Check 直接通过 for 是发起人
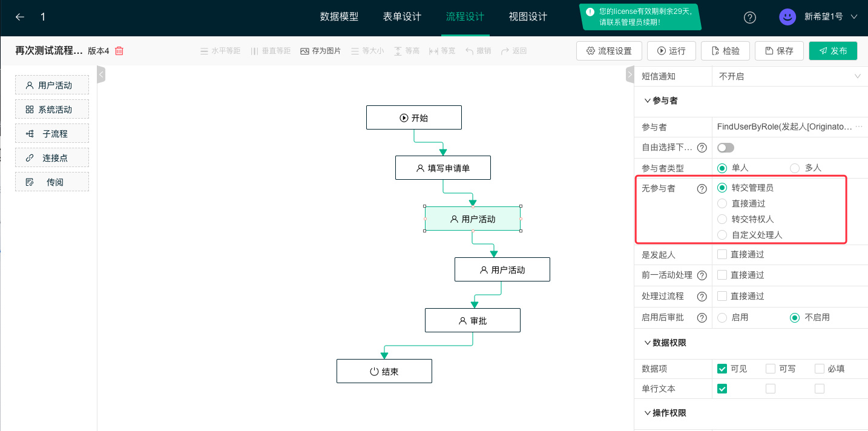This screenshot has height=431, width=868. 722,254
